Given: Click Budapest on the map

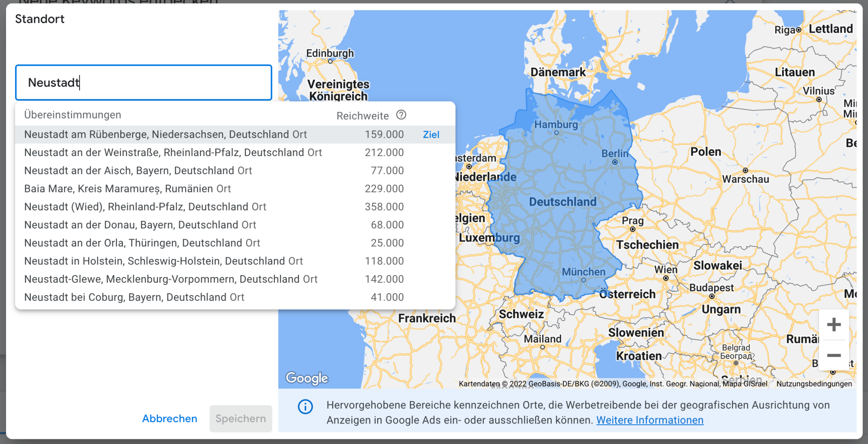Looking at the screenshot, I should (x=712, y=288).
